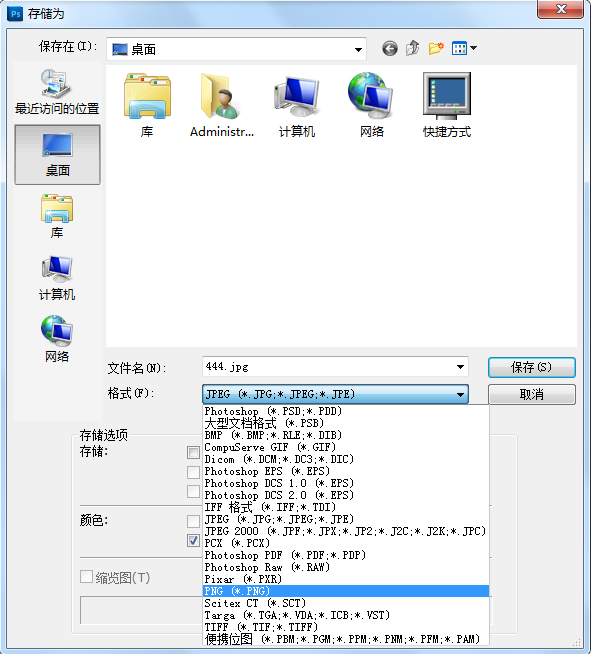Screen dimensions: 592x654
Task: Select 库 in the left sidebar
Action: click(57, 216)
